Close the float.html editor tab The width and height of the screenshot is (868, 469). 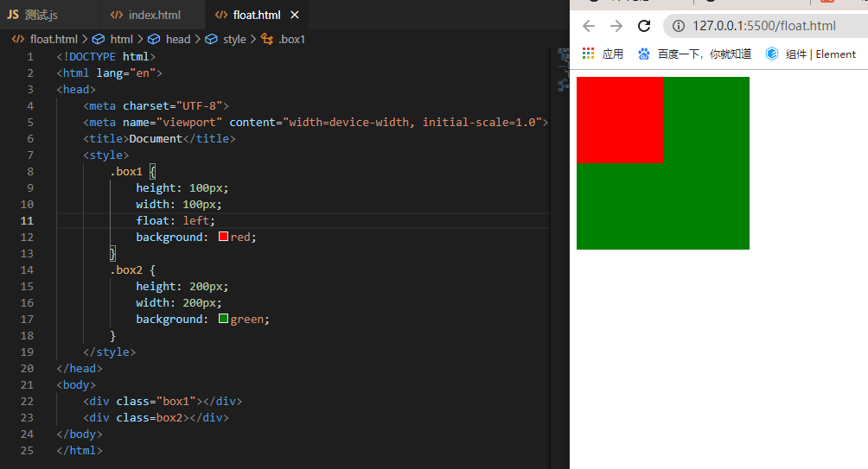click(295, 16)
